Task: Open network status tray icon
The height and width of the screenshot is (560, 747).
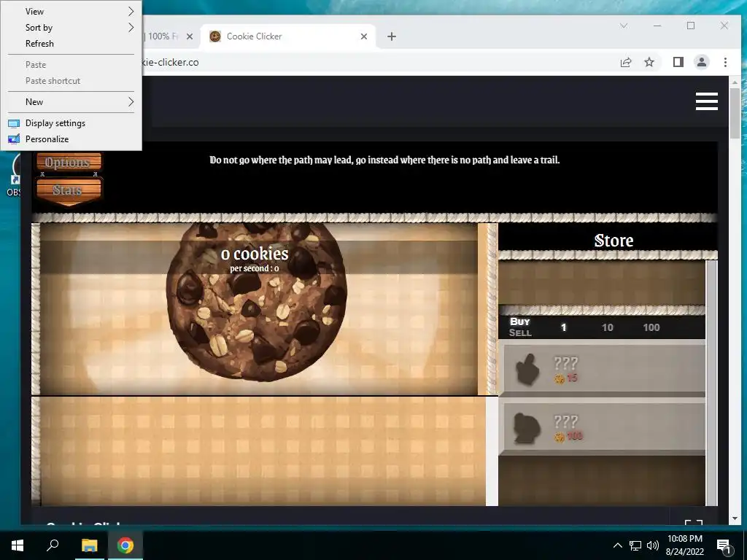Action: (635, 545)
